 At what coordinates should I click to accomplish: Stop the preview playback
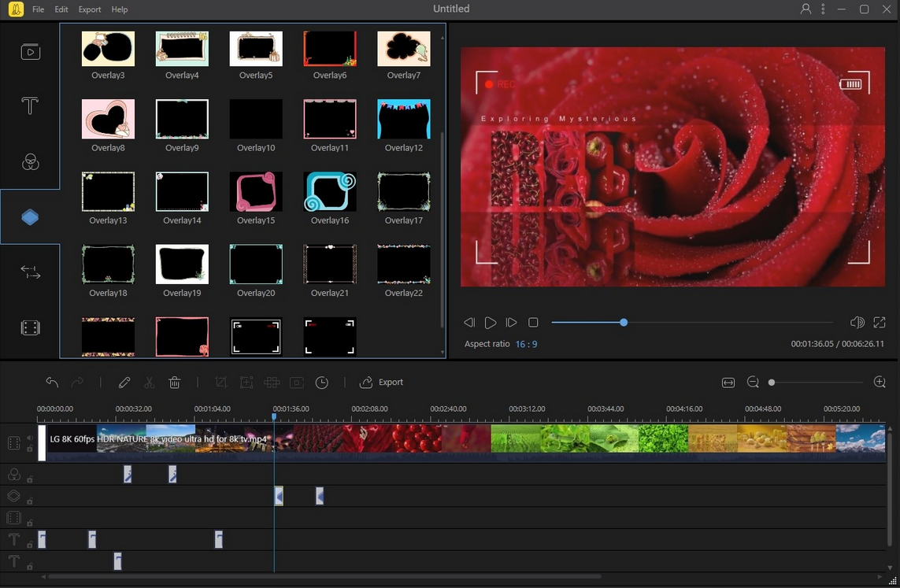[x=533, y=323]
